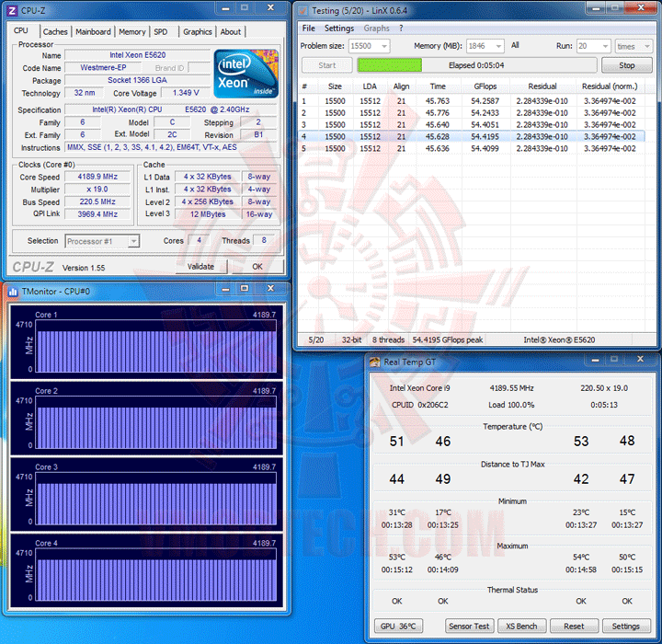The height and width of the screenshot is (644, 662).
Task: Click the LinX elapsed progress bar
Action: [477, 65]
